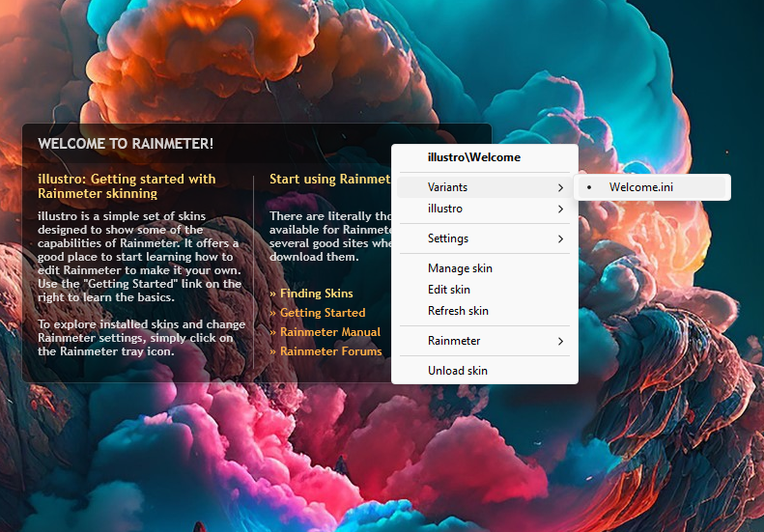Screen dimensions: 764x532
Task: Expand the Variants chevron arrow
Action: pyautogui.click(x=560, y=187)
